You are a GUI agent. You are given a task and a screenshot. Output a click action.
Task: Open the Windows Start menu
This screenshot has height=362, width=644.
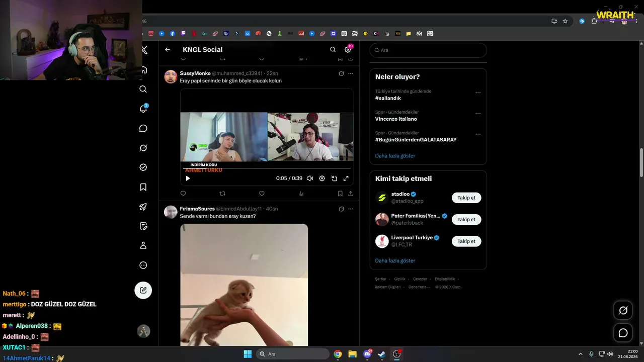pos(248,354)
